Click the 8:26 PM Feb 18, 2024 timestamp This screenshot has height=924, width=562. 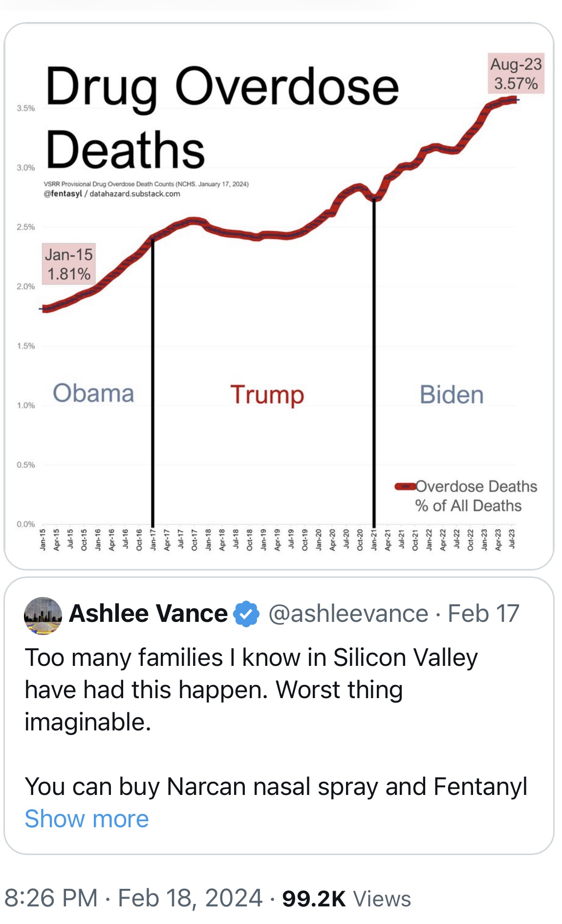pyautogui.click(x=133, y=899)
